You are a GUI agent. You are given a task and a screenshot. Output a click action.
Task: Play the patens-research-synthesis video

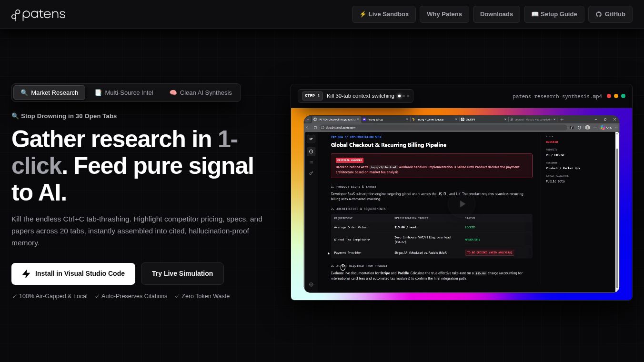tap(462, 204)
